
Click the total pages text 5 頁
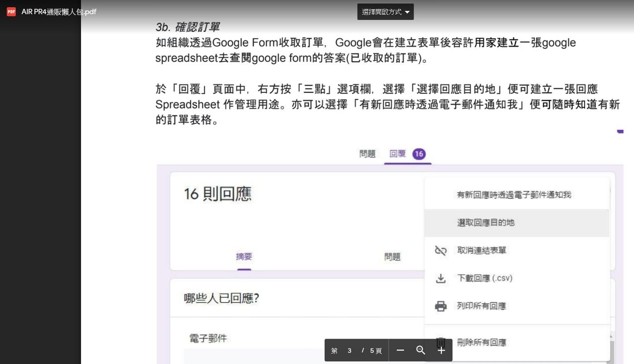tap(376, 350)
